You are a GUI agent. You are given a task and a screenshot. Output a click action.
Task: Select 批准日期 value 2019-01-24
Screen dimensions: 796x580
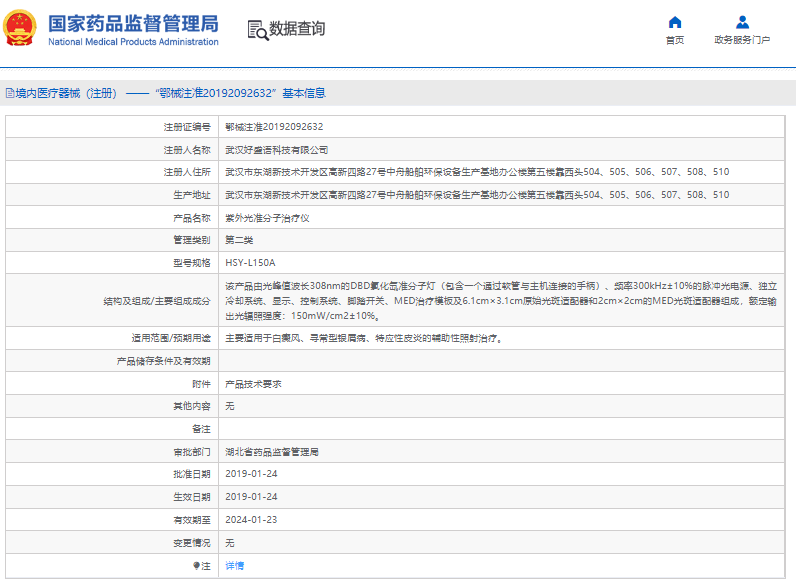(x=251, y=474)
